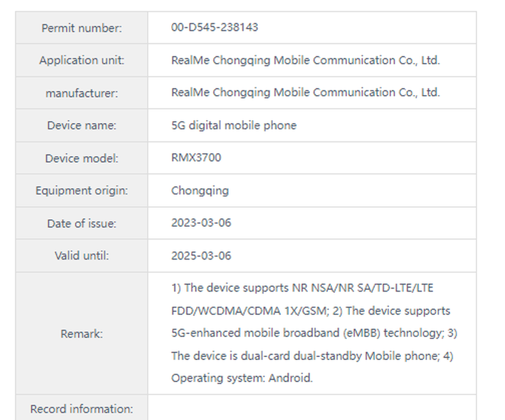This screenshot has height=420, width=505.
Task: Click the 'Device name:' label
Action: (x=81, y=125)
